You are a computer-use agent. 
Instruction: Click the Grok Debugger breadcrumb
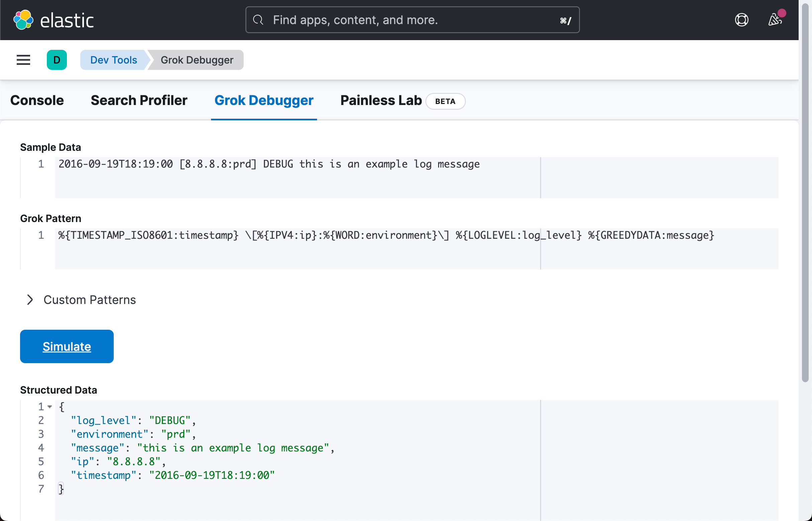[197, 60]
